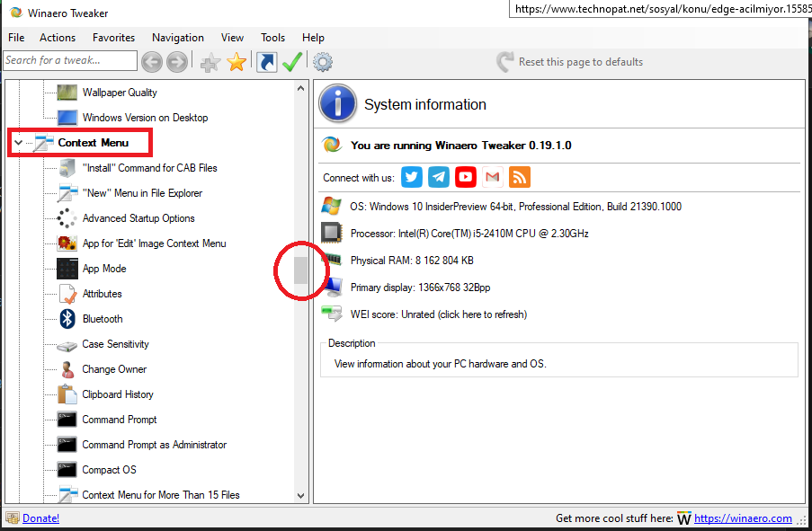Open the File menu
Viewport: 812px width, 531px height.
tap(16, 38)
